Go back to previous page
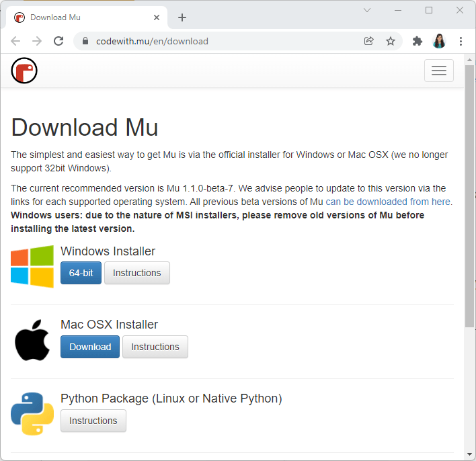Viewport: 476px width, 461px height. point(15,41)
